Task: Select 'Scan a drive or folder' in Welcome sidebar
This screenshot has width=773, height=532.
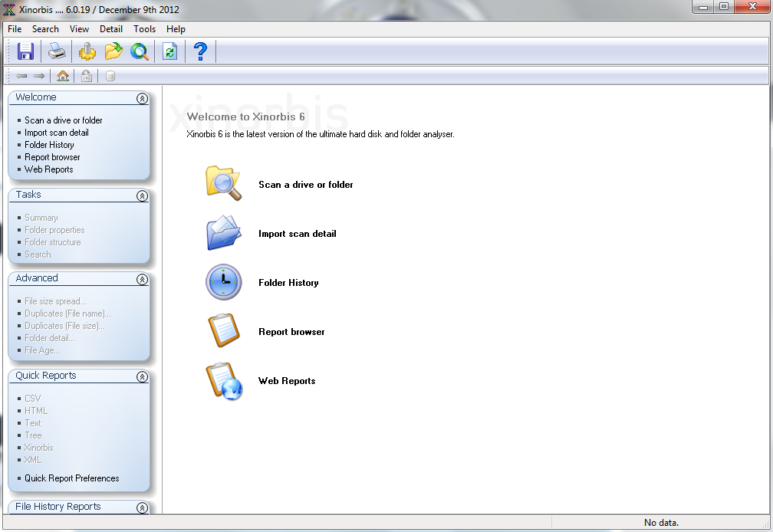Action: (x=64, y=120)
